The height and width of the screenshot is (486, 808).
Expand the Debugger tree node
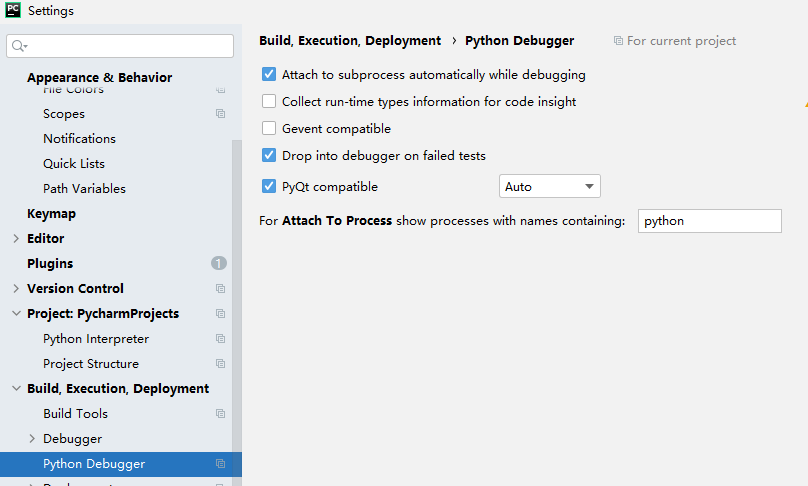click(32, 439)
